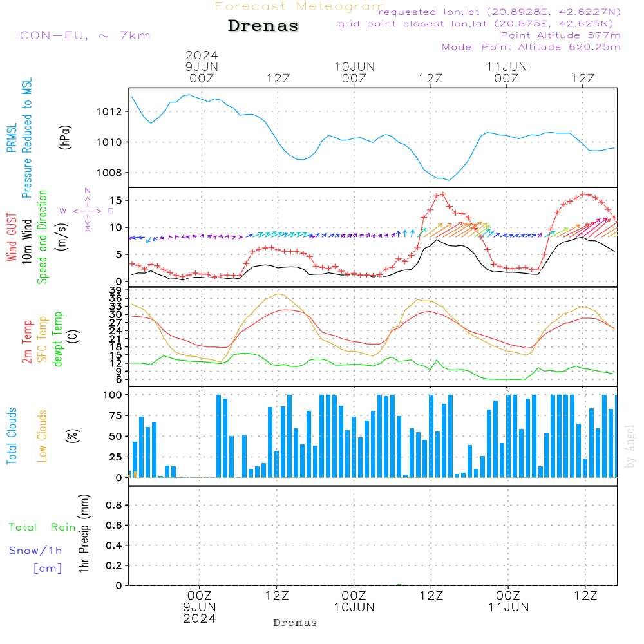Select the "Pressure Reduced to MSL" label
Image resolution: width=644 pixels, height=644 pixels.
[x=26, y=138]
